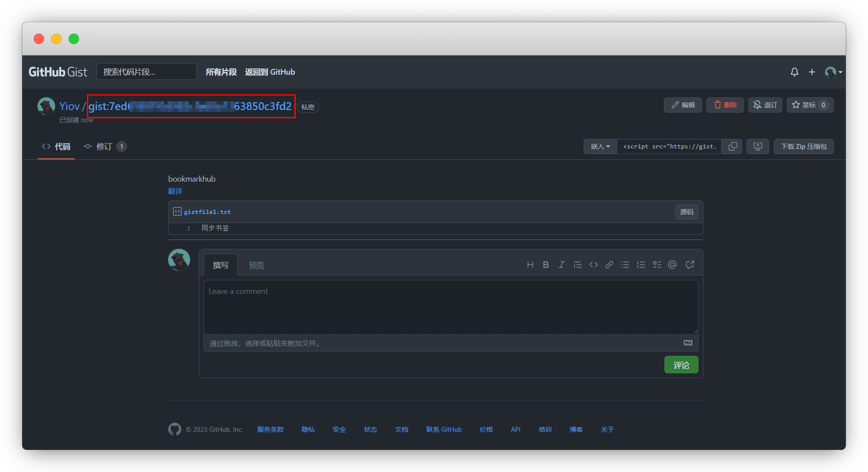Mention a user with @ icon

click(x=672, y=265)
